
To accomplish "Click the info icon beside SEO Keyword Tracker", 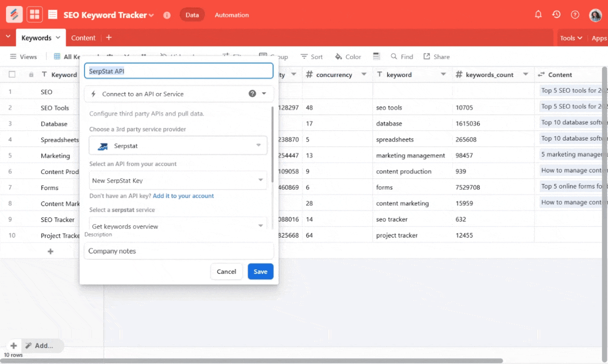I will [167, 15].
